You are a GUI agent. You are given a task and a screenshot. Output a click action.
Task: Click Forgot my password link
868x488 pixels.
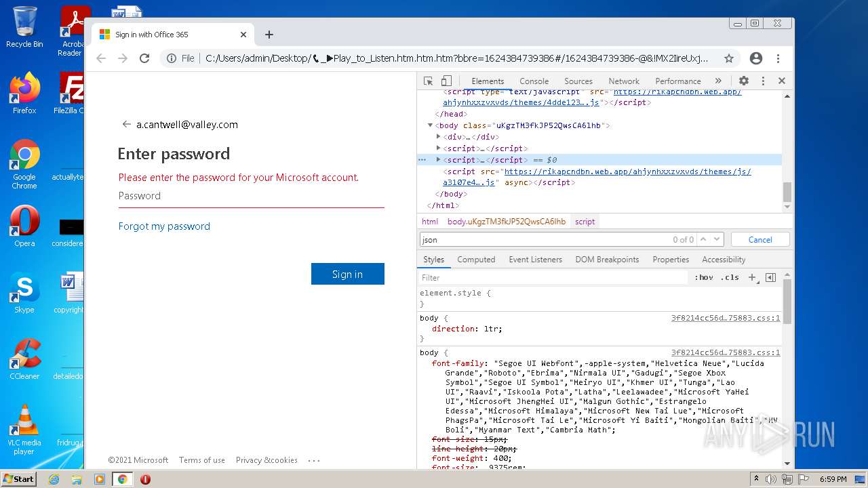coord(164,226)
